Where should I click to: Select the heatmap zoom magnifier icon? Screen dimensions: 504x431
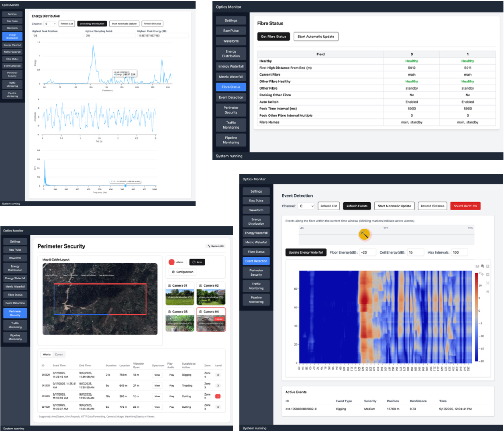pos(482,266)
